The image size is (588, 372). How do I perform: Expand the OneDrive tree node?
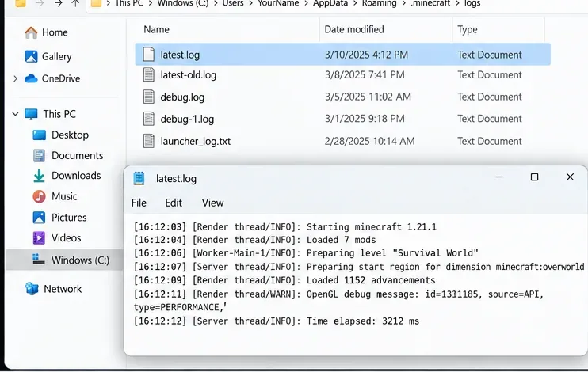15,78
